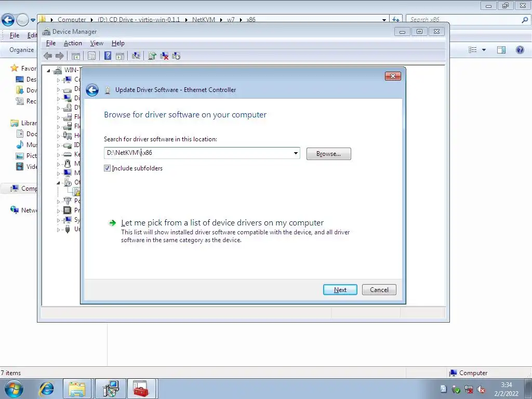Go back using the wizard's blue back arrow

[x=92, y=90]
